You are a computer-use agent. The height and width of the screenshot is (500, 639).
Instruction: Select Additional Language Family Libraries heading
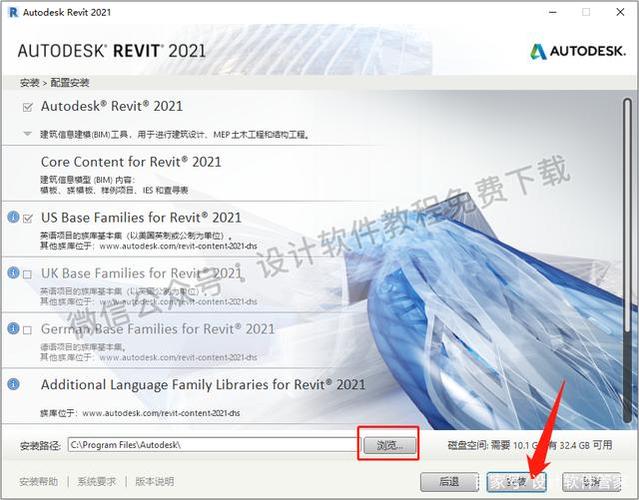pyautogui.click(x=203, y=385)
